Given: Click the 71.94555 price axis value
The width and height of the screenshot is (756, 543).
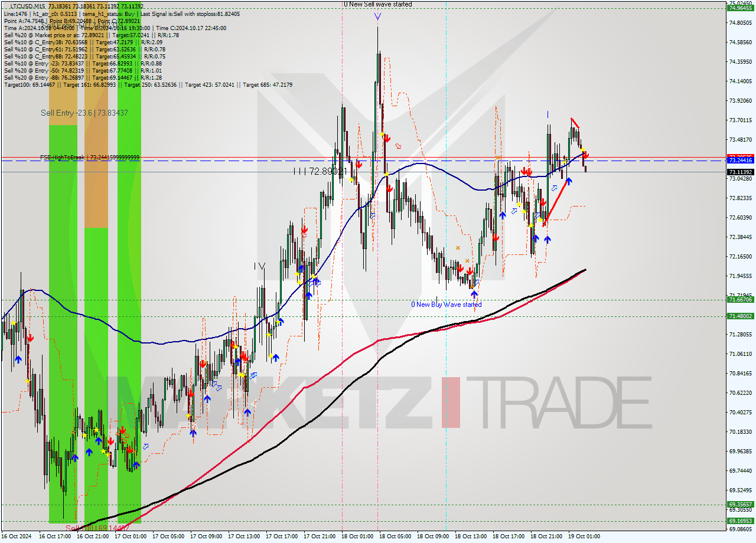Looking at the screenshot, I should pos(740,276).
